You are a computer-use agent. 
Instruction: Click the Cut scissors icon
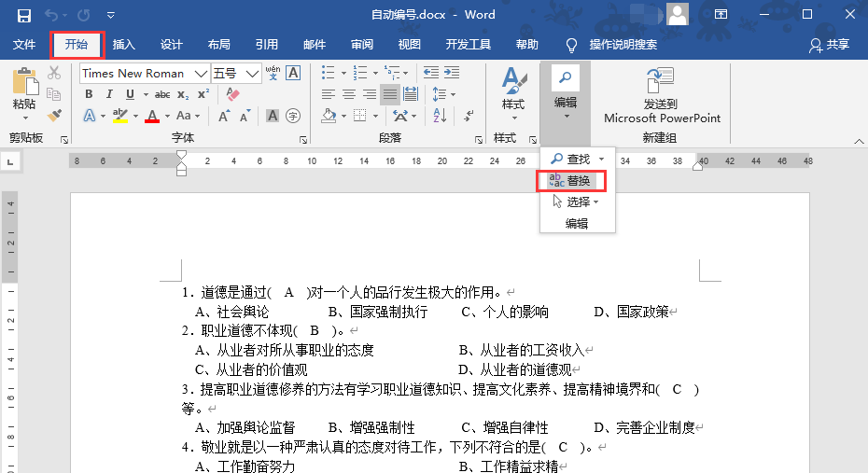click(54, 73)
